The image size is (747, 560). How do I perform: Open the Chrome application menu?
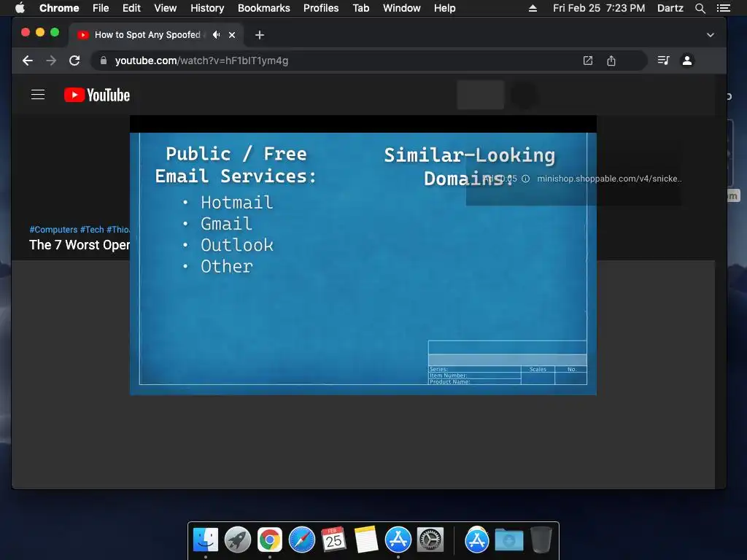point(59,8)
